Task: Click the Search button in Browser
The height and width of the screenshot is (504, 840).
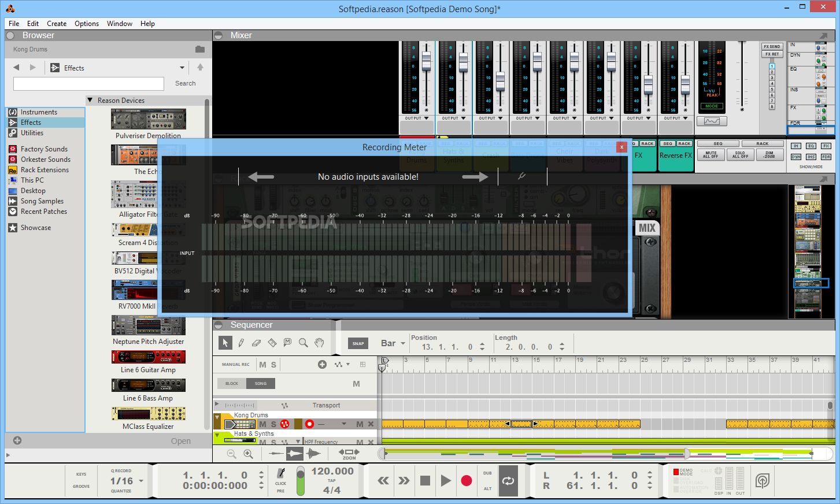Action: (x=186, y=83)
